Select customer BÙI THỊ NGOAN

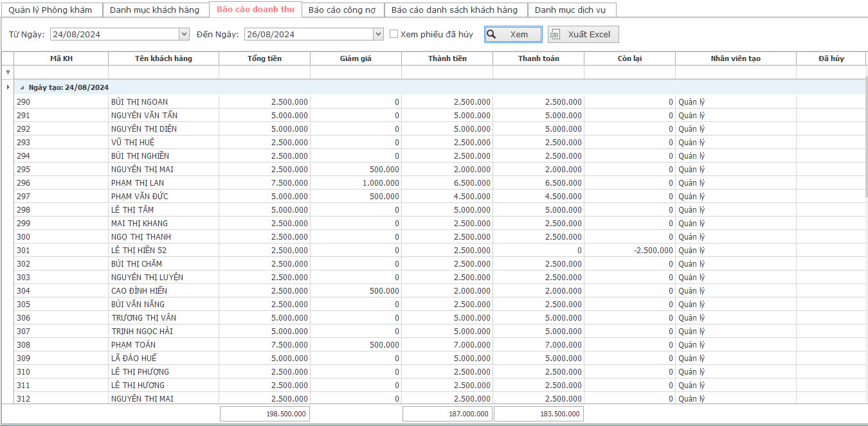140,102
